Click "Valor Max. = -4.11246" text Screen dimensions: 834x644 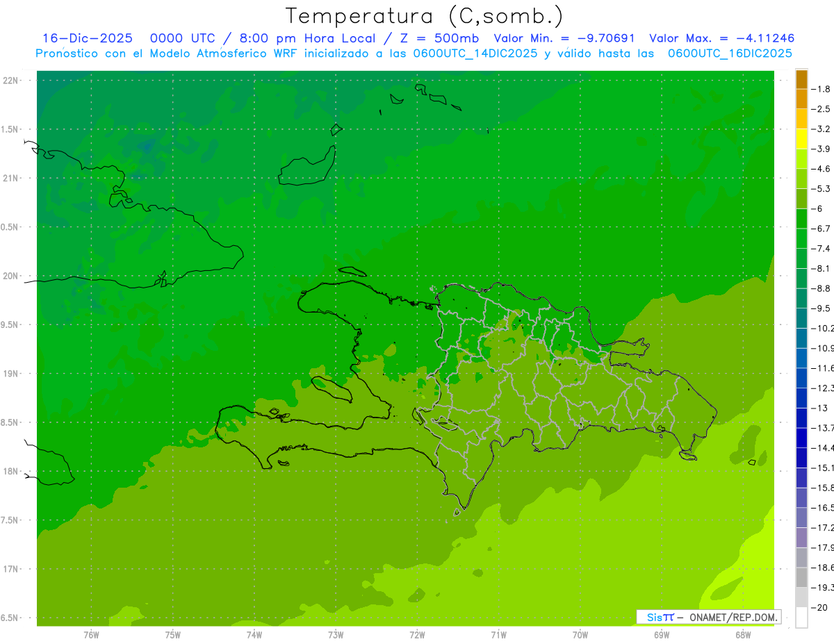(x=721, y=38)
